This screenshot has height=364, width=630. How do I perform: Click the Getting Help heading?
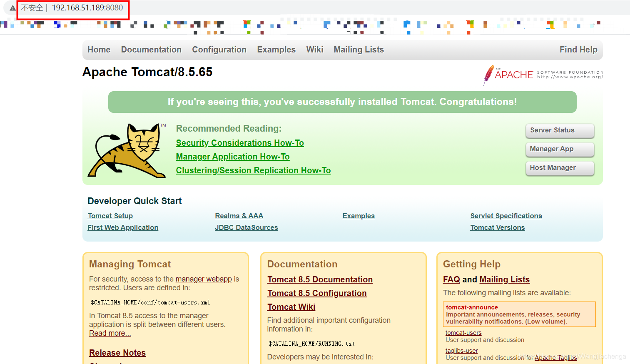pyautogui.click(x=472, y=264)
